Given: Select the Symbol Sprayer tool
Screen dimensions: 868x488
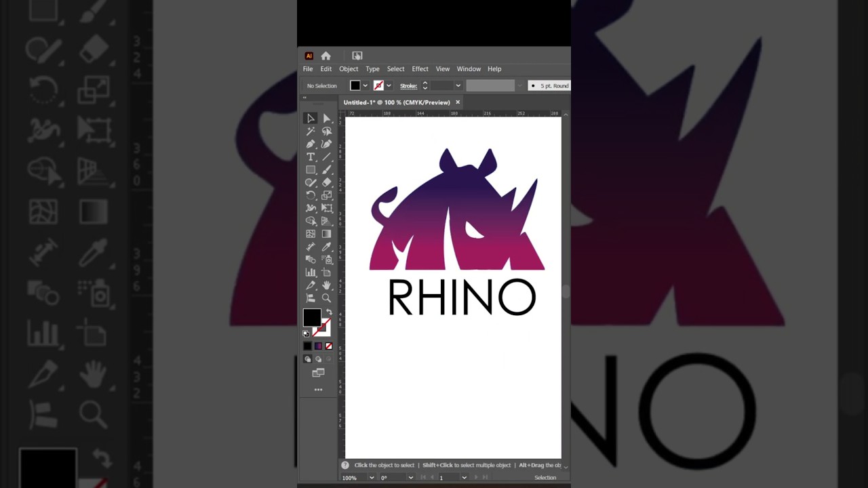Looking at the screenshot, I should tap(327, 260).
